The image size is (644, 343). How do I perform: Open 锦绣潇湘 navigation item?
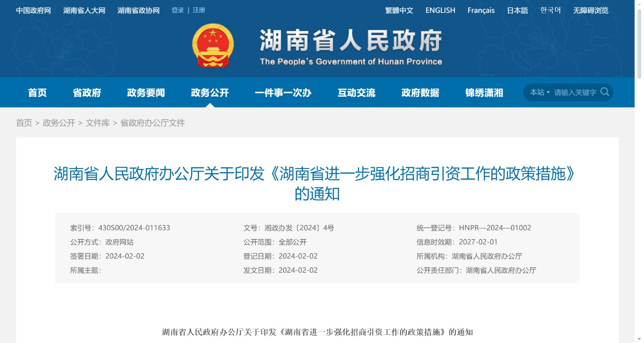(x=484, y=93)
